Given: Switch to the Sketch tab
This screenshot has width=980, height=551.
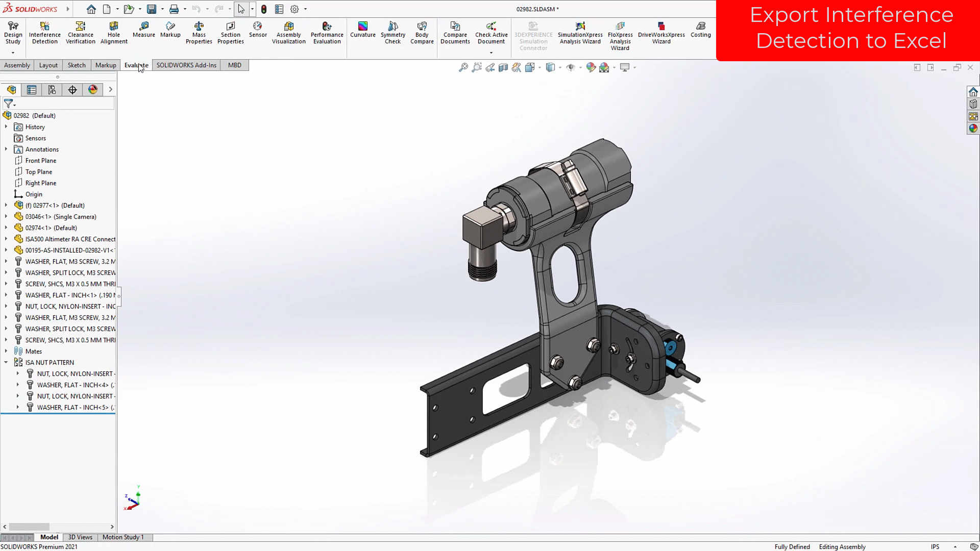Looking at the screenshot, I should pyautogui.click(x=77, y=65).
